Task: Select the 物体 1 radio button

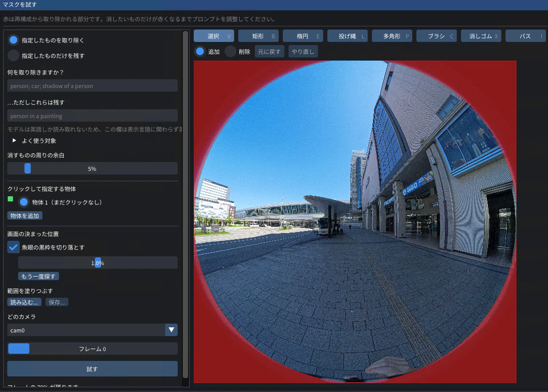Action: (24, 202)
